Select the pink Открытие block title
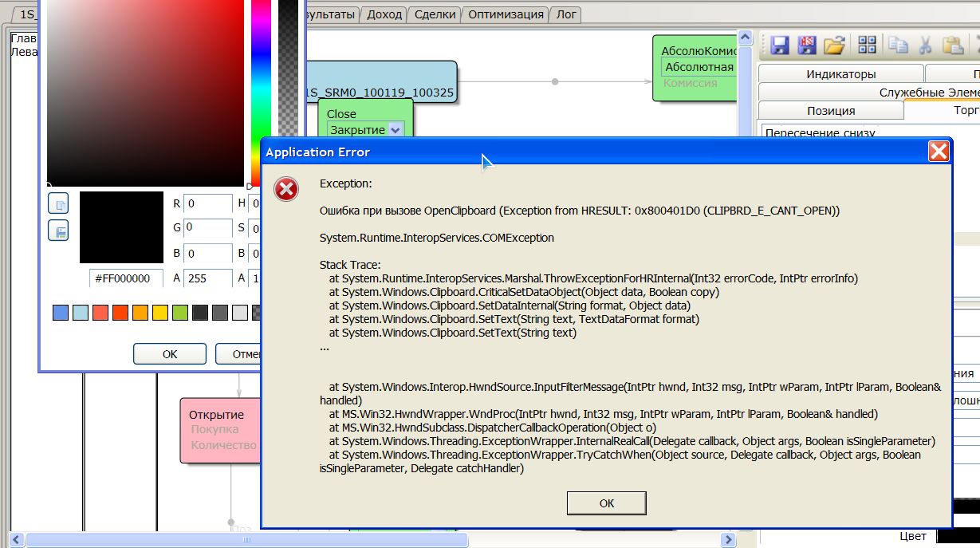The image size is (980, 548). pos(216,415)
